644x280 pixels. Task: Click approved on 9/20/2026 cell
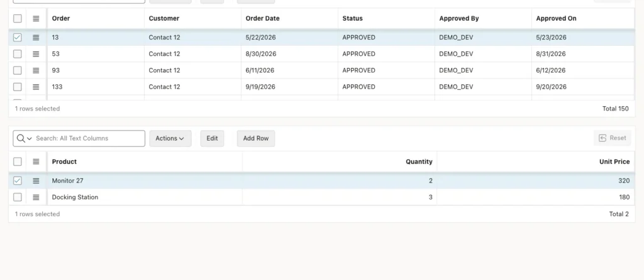[583, 87]
